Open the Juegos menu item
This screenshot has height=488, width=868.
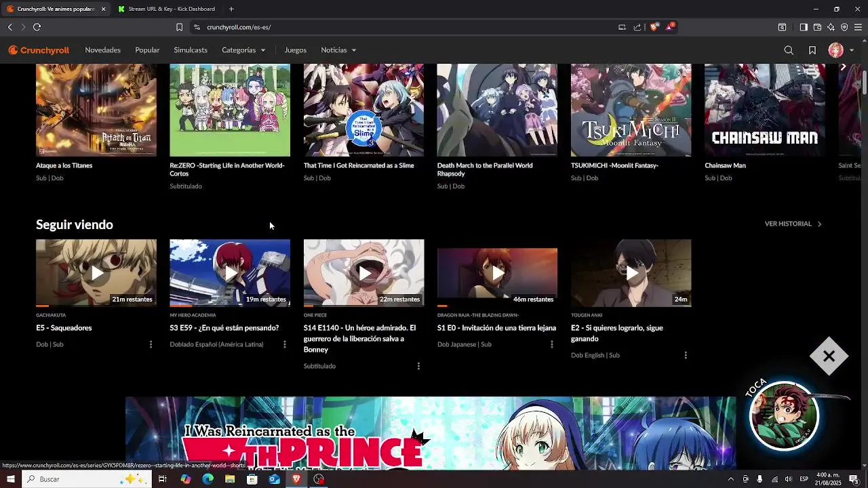295,50
